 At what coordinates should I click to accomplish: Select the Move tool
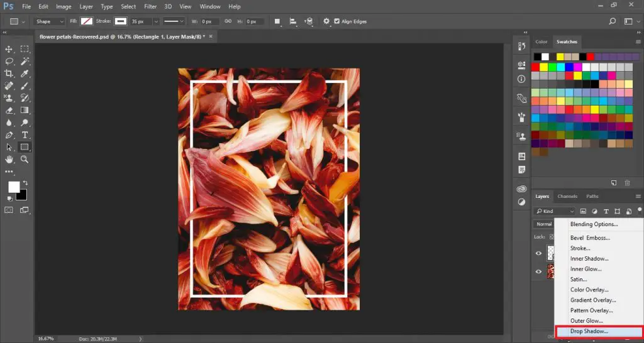9,49
